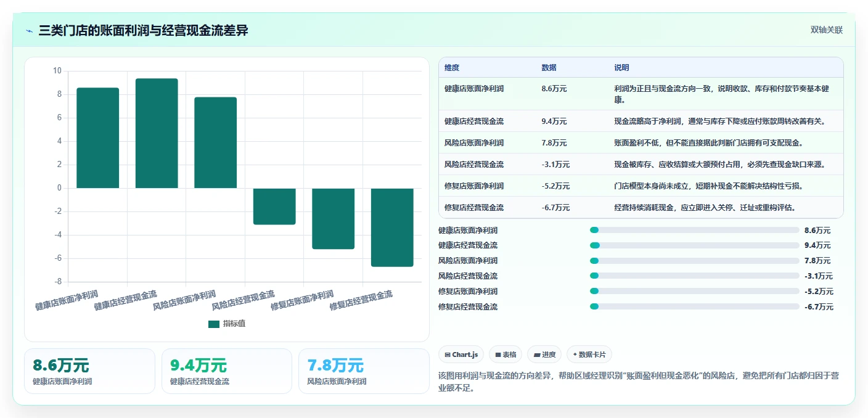
Task: Click the summary paragraph starting 该图用利润与现金流
Action: coord(638,382)
